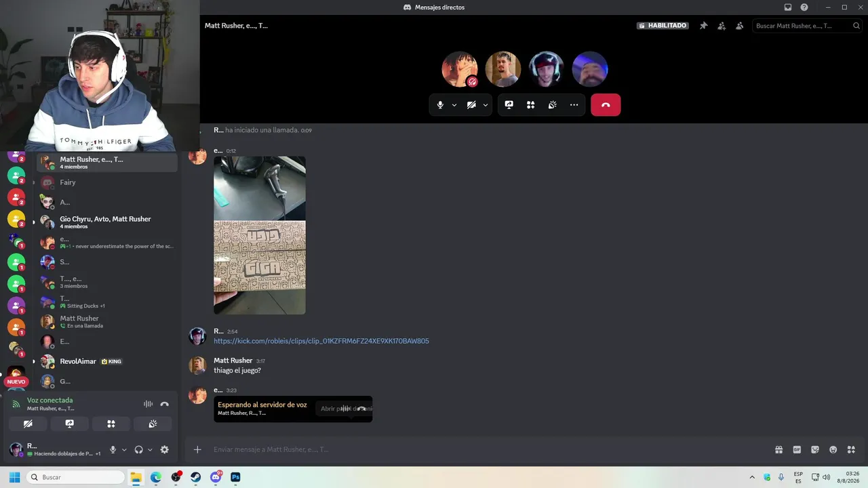Click the NUEVO unread indicator
Viewport: 868px width, 488px height.
[x=16, y=382]
